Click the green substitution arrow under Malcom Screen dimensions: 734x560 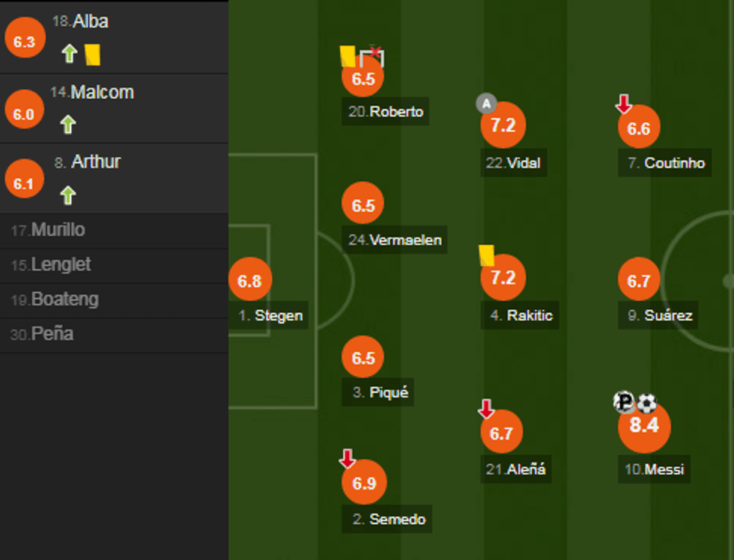pyautogui.click(x=68, y=124)
